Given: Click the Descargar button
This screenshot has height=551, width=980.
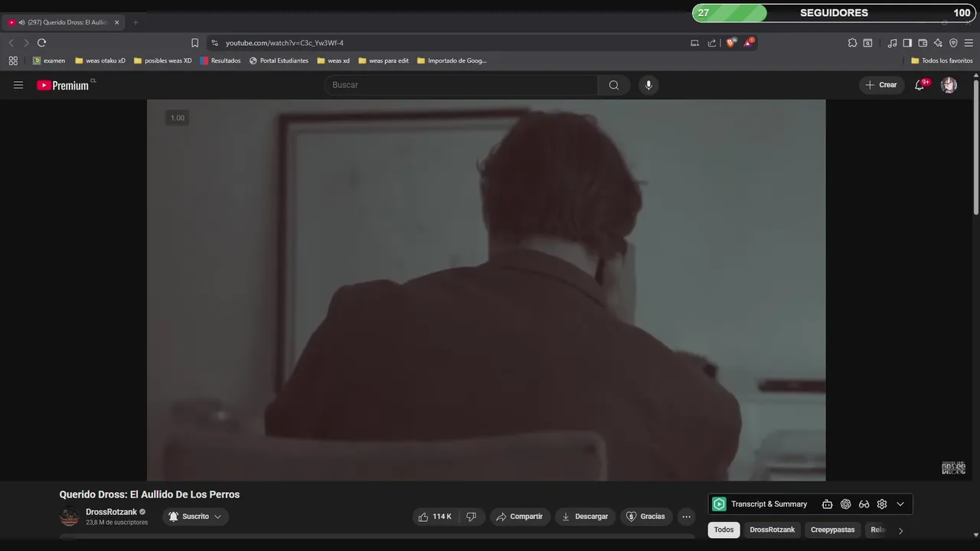Looking at the screenshot, I should coord(585,517).
